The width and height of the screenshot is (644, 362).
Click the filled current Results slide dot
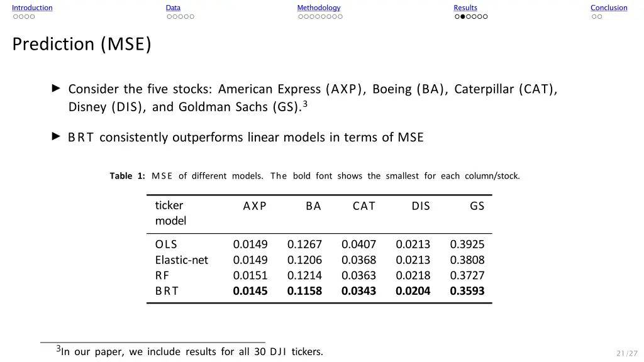click(x=463, y=17)
